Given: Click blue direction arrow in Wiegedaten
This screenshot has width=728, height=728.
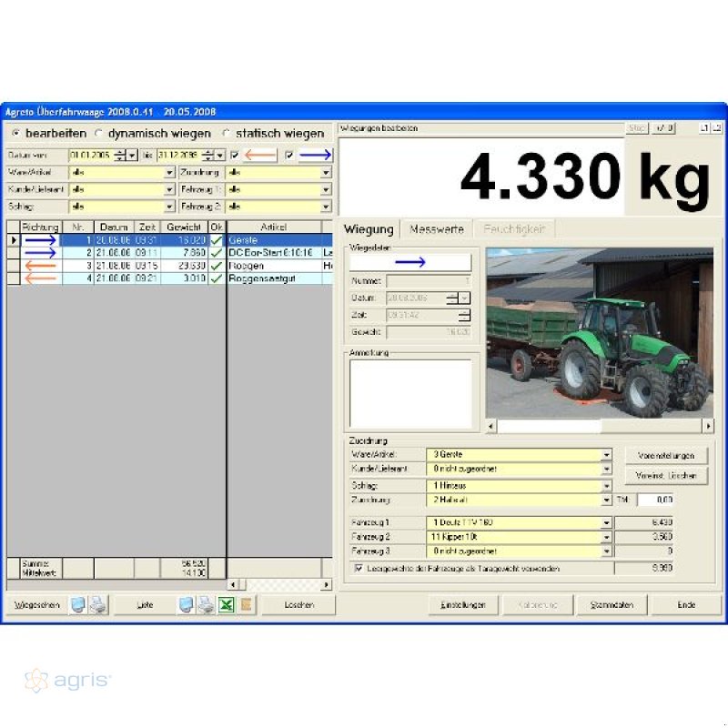Looking at the screenshot, I should (410, 262).
